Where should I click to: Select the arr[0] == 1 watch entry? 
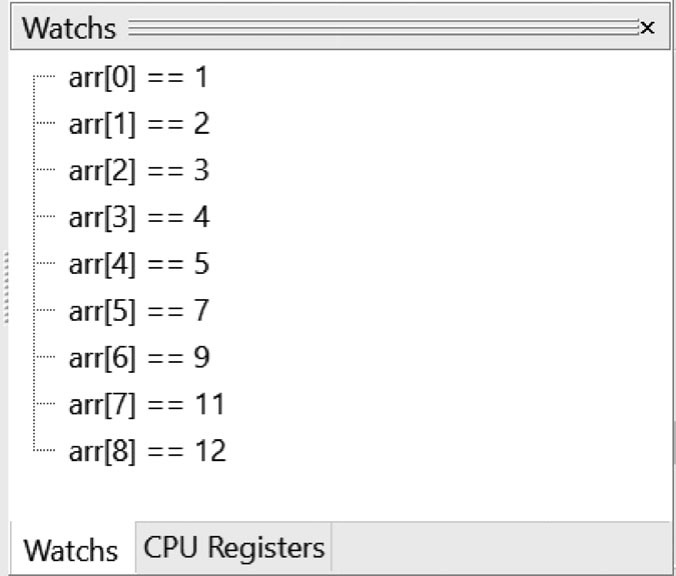[138, 78]
